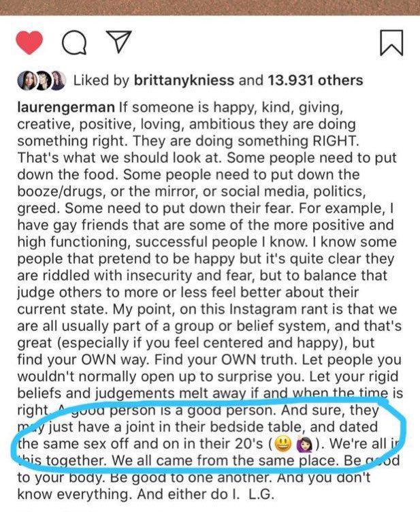Tap the post image strip at the top
Screen dimensions: 420x512
coord(210,7)
